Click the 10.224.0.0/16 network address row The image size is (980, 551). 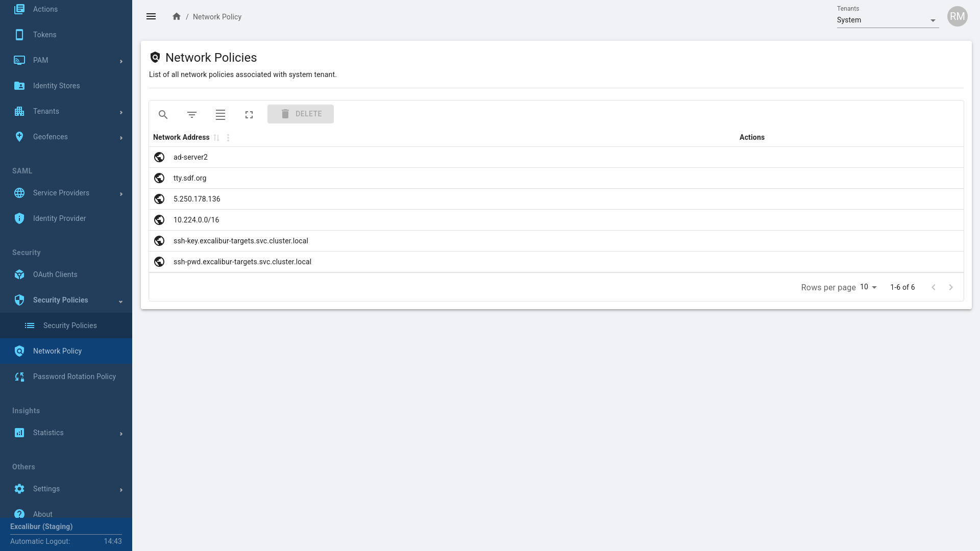pyautogui.click(x=196, y=220)
